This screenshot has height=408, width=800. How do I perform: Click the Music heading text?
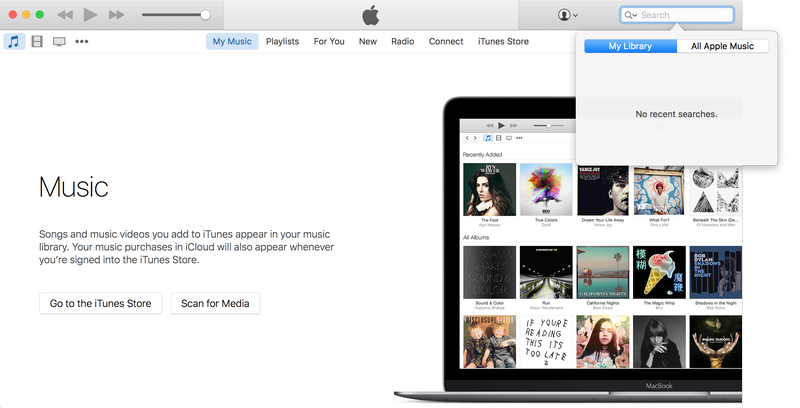[x=74, y=187]
